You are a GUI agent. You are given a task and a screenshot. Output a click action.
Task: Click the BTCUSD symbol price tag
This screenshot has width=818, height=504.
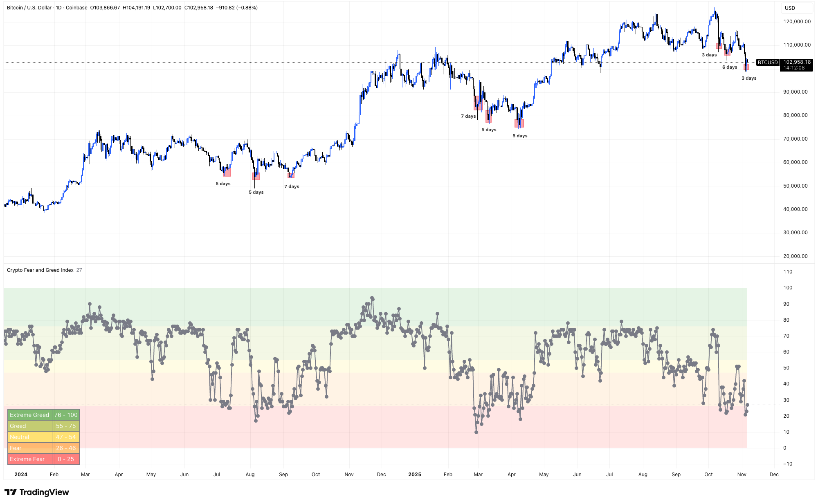[x=767, y=63]
